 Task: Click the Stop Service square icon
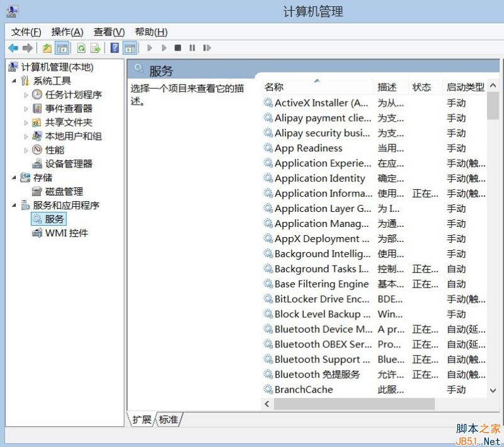[178, 48]
